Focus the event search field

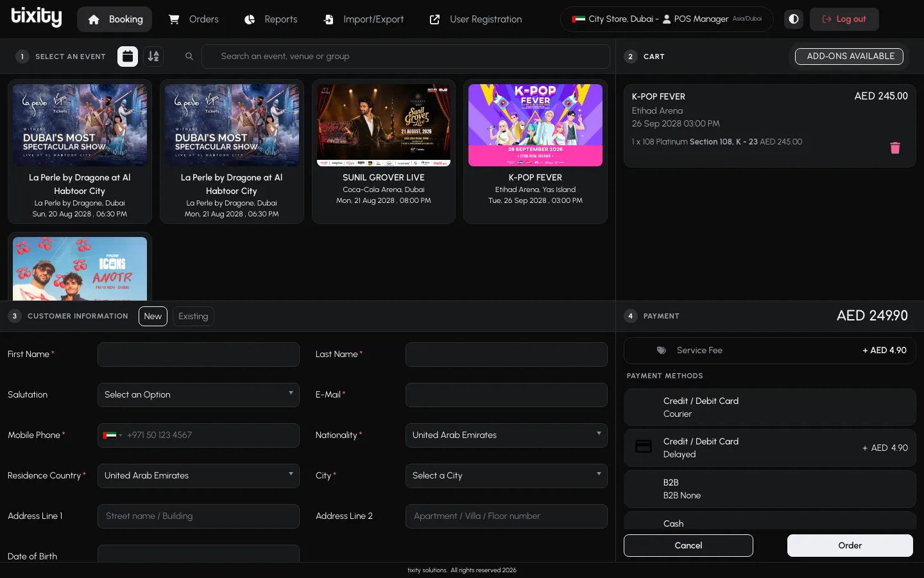406,57
